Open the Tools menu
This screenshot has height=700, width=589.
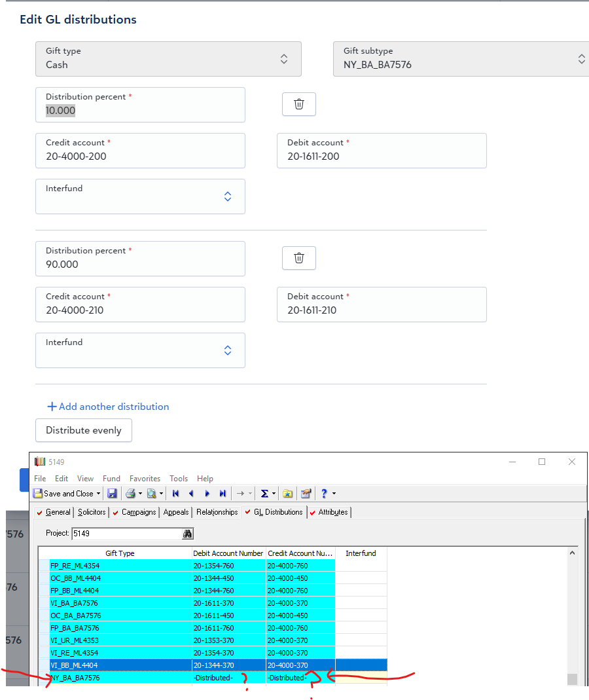(179, 479)
